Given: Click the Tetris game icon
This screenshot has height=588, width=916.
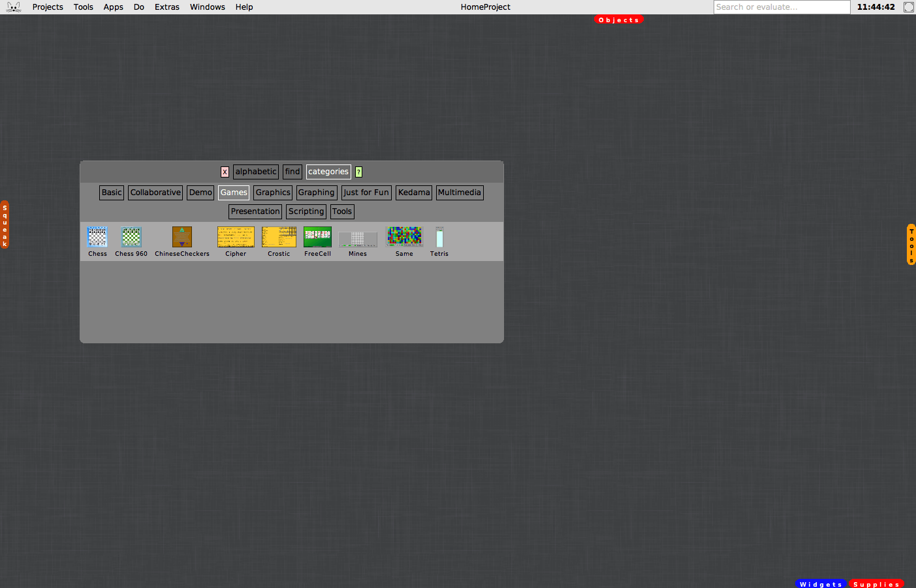Looking at the screenshot, I should pos(439,238).
